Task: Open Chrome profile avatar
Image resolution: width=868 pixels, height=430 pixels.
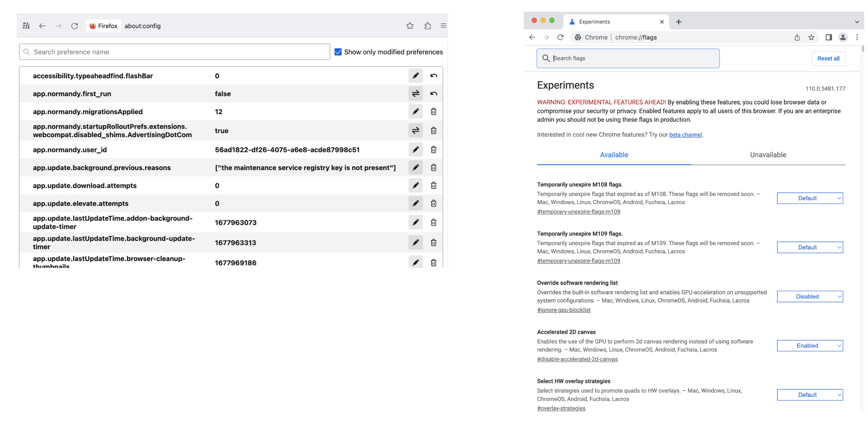Action: [x=843, y=37]
